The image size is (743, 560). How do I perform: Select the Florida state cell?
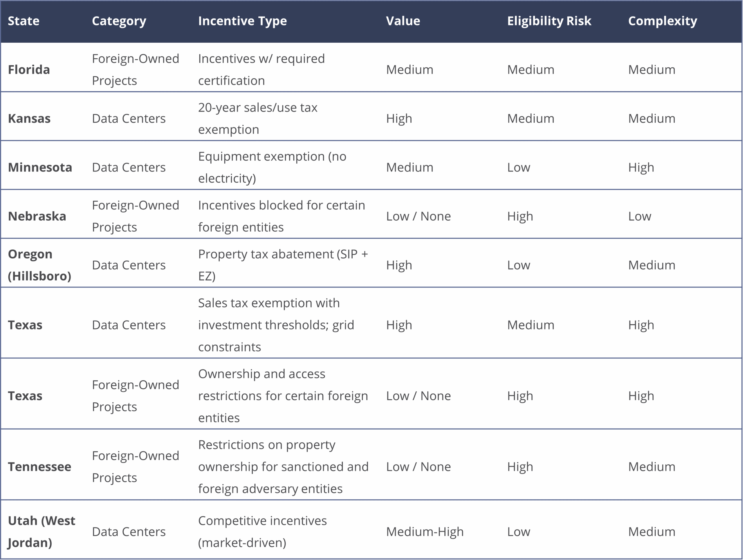coord(29,70)
